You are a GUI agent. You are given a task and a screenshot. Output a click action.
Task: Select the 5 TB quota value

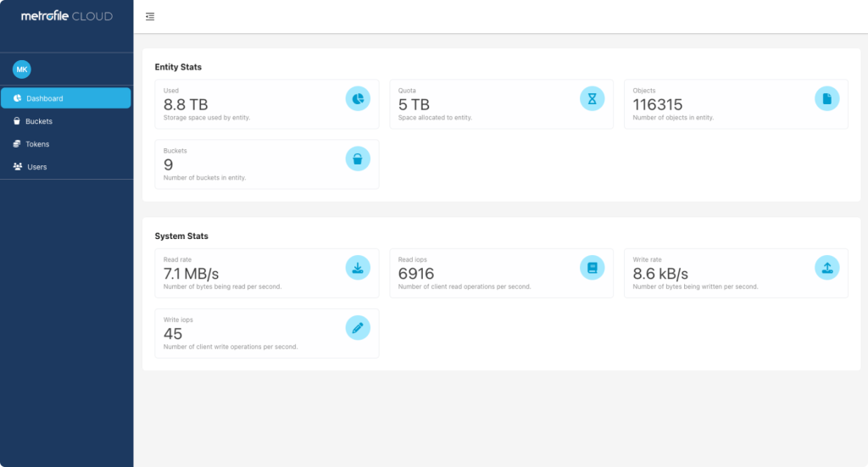[x=414, y=104]
